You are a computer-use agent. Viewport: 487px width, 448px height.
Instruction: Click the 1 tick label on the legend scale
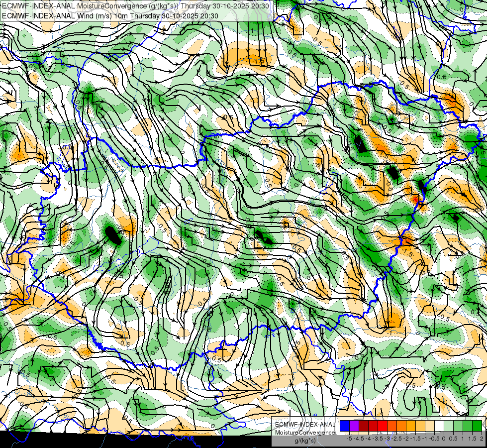pyautogui.click(x=463, y=439)
